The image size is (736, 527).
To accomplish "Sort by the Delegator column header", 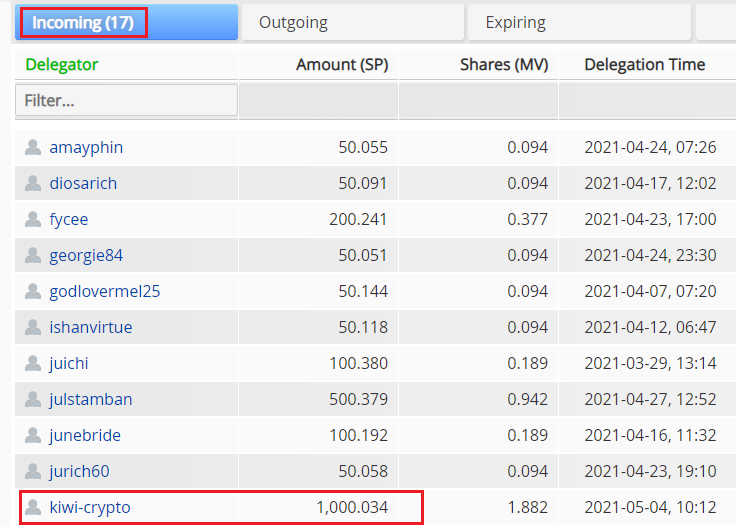I will 62,64.
